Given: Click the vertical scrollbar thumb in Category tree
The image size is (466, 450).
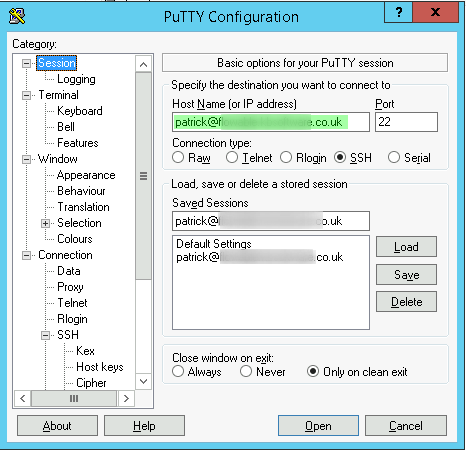Looking at the screenshot, I should point(143,176).
